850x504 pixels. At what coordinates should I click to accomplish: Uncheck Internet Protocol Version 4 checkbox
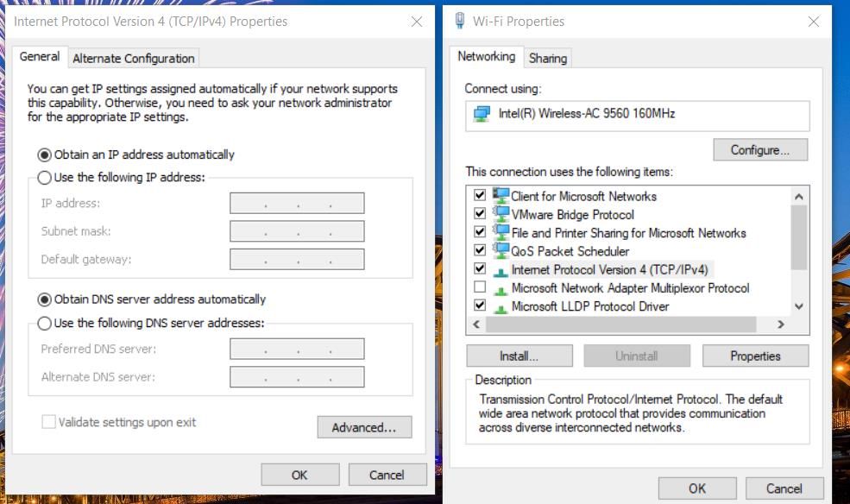pyautogui.click(x=480, y=268)
